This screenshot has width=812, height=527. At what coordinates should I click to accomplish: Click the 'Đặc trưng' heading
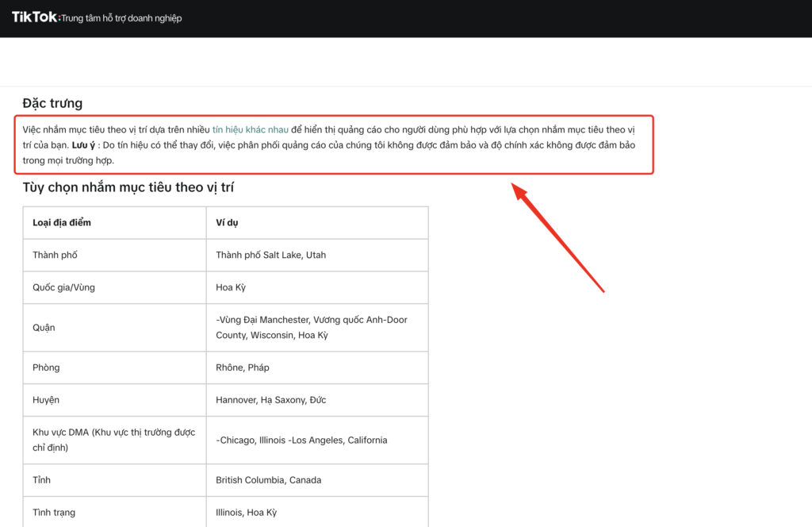(52, 103)
